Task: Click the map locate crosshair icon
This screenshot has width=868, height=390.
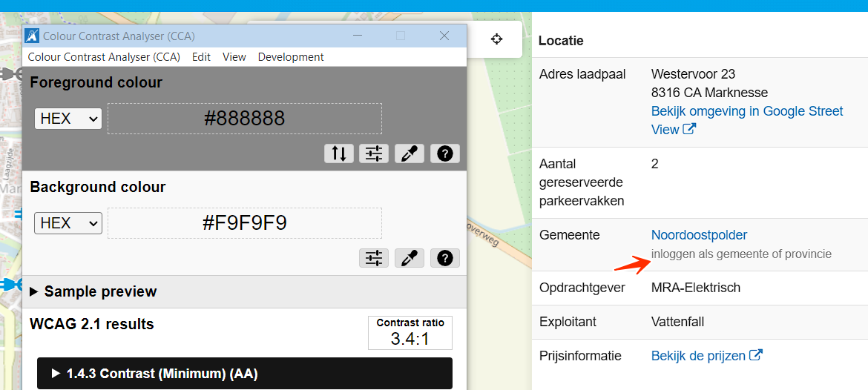Action: (x=496, y=39)
